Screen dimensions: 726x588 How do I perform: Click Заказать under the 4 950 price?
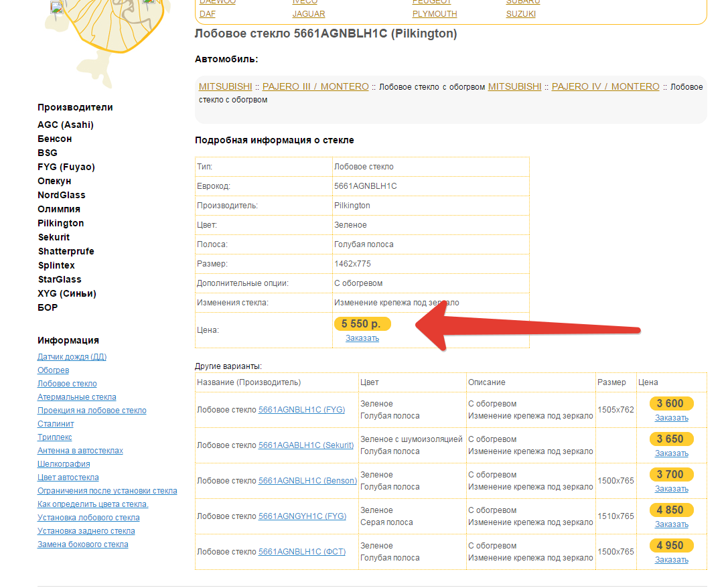pos(671,559)
